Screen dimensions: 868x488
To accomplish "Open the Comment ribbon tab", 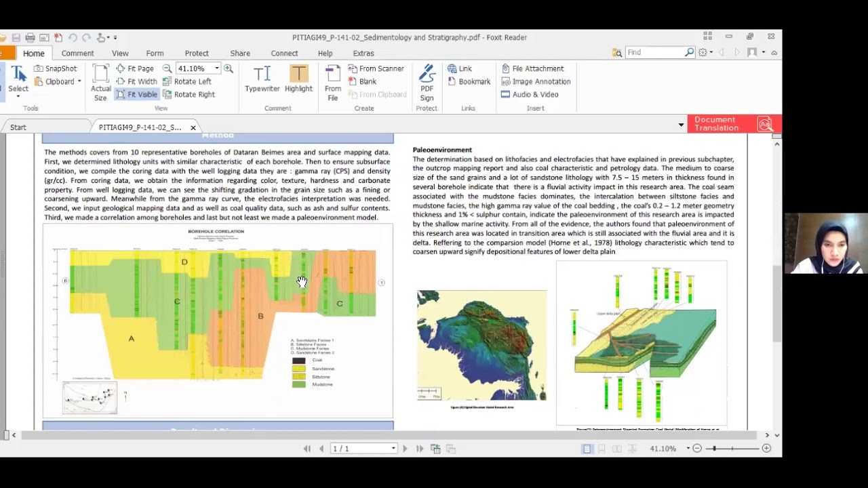I will point(77,53).
